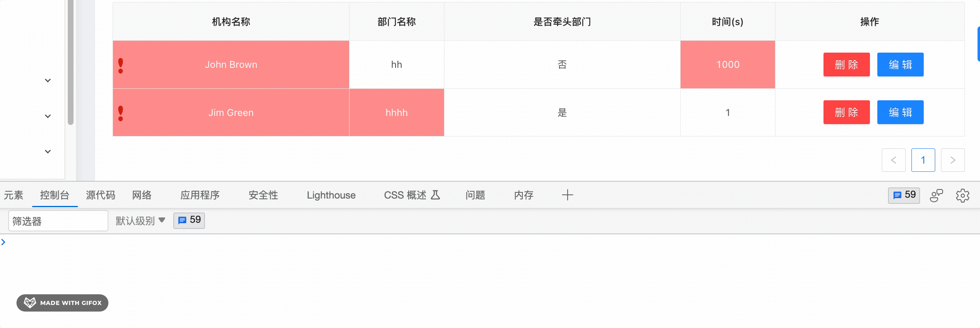Open the Lighthouse tab
980x328 pixels.
coord(331,195)
